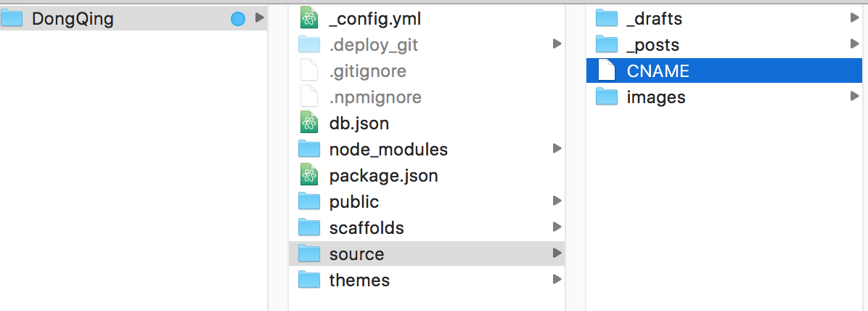Click the node_modules folder icon
The image size is (868, 311).
(x=310, y=150)
